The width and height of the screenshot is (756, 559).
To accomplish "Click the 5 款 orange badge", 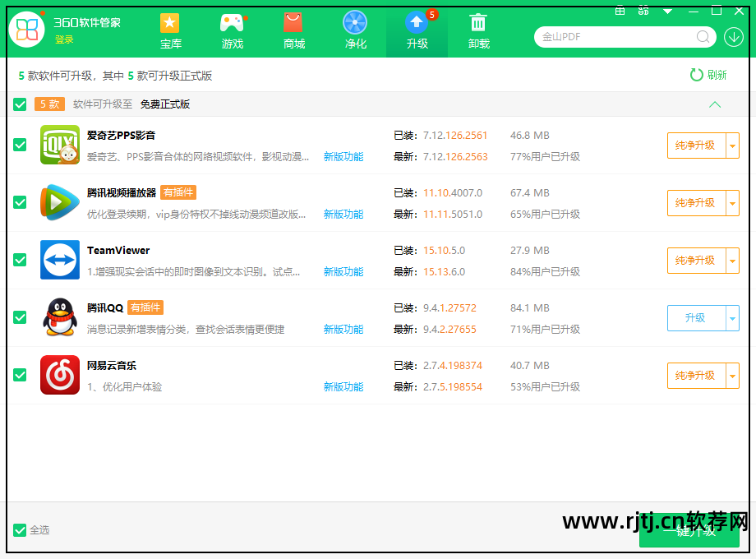I will coord(49,104).
